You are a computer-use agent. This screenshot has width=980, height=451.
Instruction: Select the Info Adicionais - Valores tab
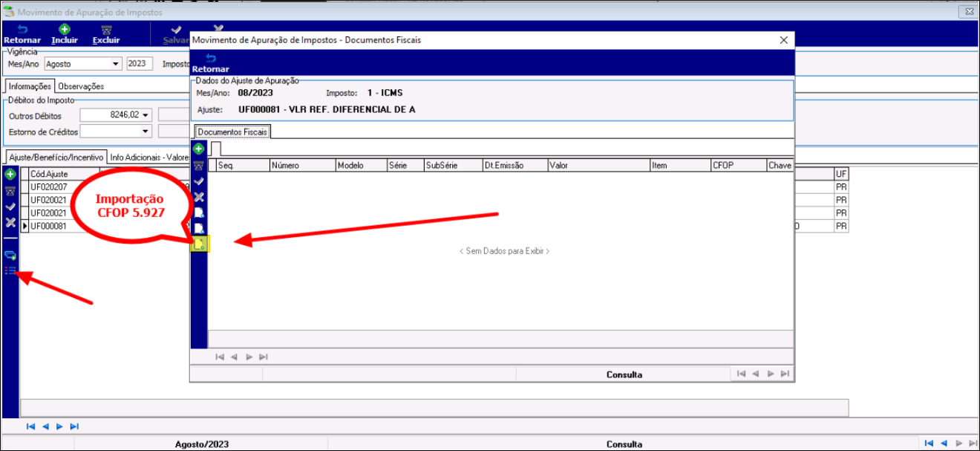click(x=148, y=158)
